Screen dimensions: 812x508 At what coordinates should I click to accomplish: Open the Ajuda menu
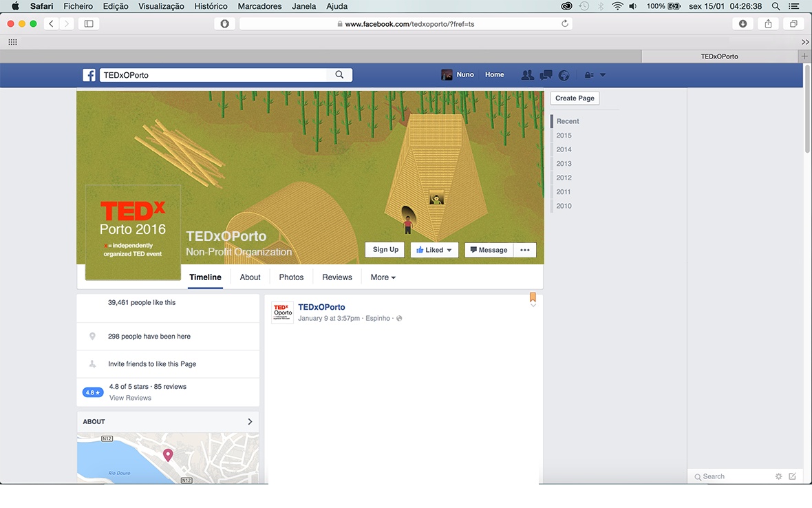tap(336, 6)
